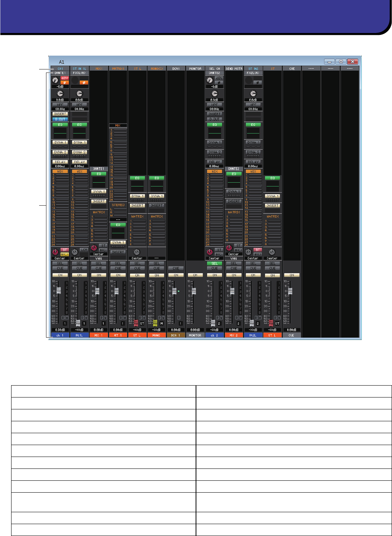Click the R recall safe indicator on DCA1
Screen dimensions: 392x536
pyautogui.click(x=179, y=318)
